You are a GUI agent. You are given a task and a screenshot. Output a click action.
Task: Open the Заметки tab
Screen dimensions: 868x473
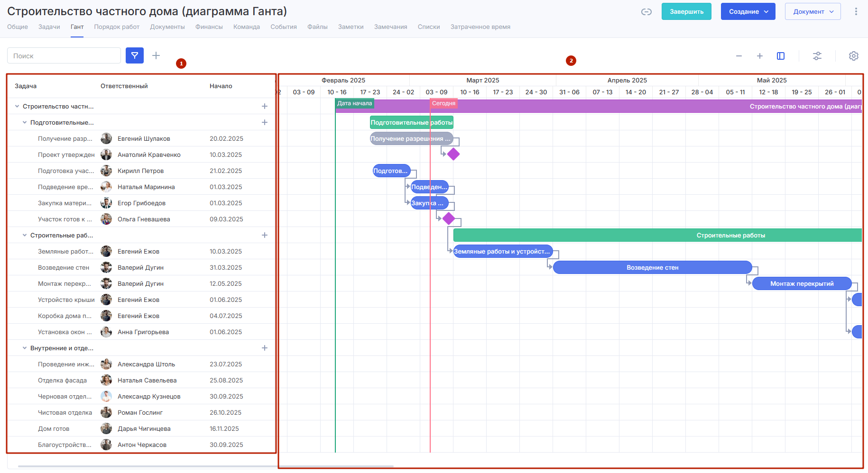click(x=351, y=27)
